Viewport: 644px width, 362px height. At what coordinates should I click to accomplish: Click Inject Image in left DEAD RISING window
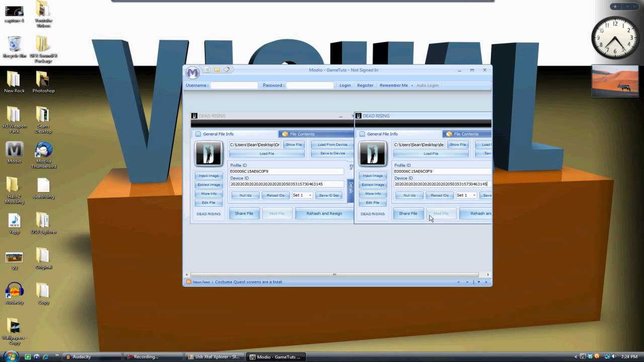coord(209,175)
